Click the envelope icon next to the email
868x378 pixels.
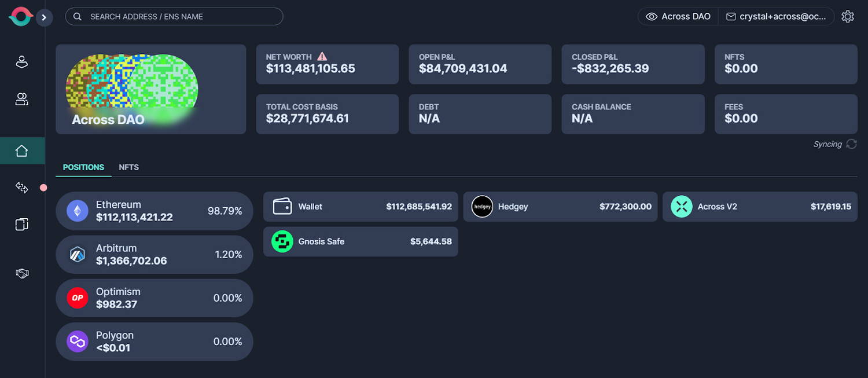coord(730,17)
